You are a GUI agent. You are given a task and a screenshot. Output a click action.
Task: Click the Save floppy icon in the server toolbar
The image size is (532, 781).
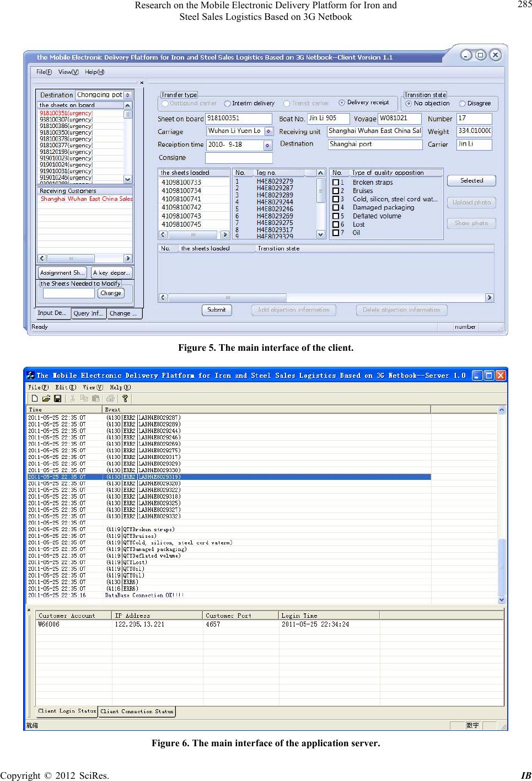click(58, 398)
